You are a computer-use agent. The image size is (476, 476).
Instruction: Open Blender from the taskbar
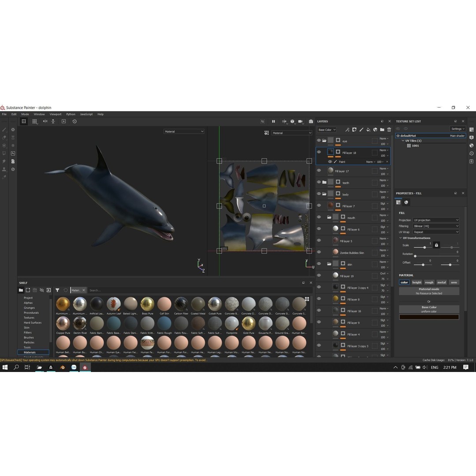62,367
